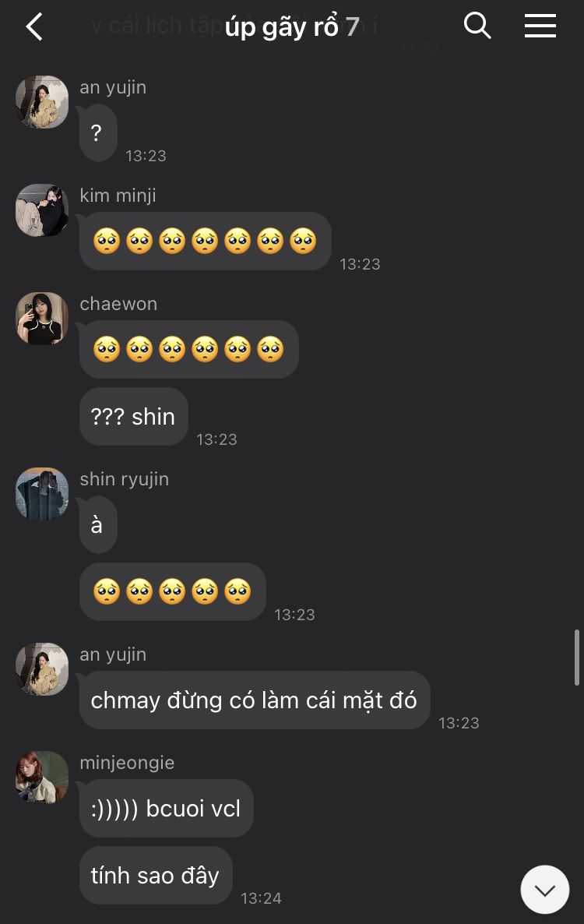Image resolution: width=584 pixels, height=924 pixels.
Task: Tap kim minji's profile picture
Action: [x=42, y=210]
